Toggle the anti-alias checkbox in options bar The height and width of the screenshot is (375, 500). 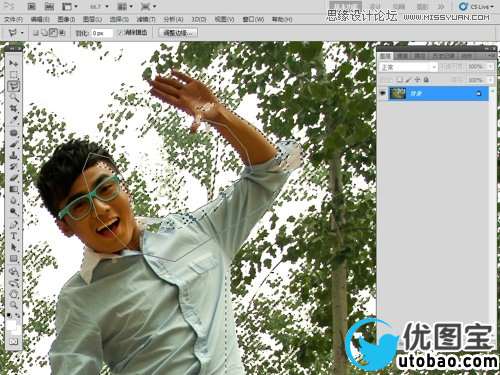(121, 32)
